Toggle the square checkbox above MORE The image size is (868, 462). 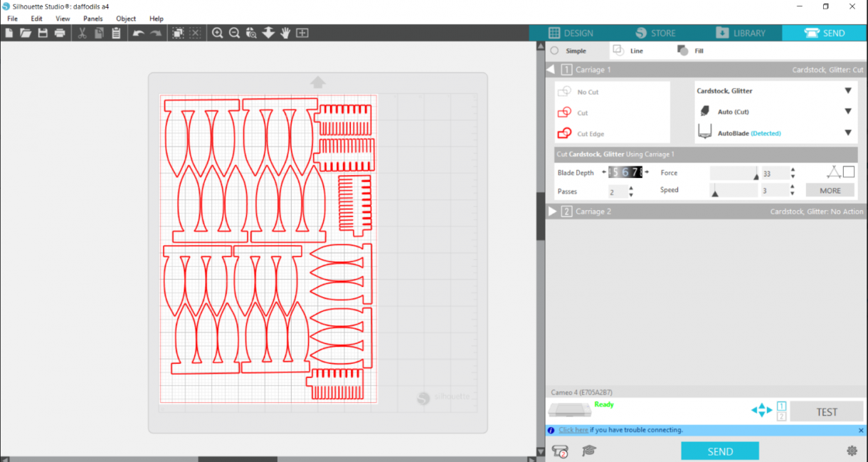(849, 172)
